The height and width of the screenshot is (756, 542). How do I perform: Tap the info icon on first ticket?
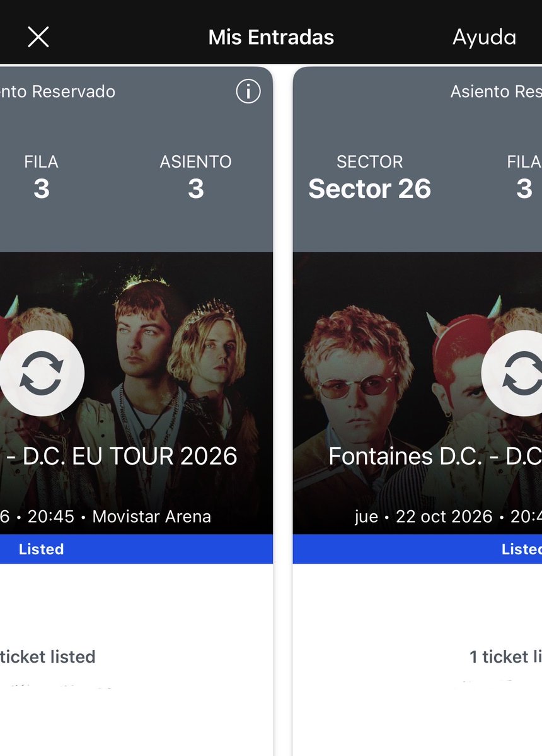248,91
